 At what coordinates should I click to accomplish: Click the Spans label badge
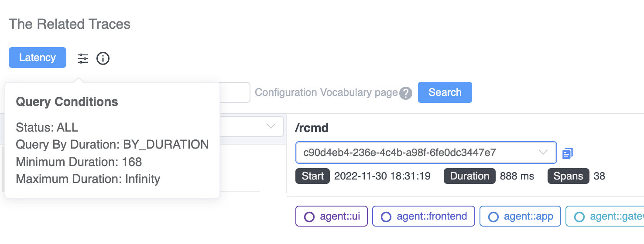568,176
